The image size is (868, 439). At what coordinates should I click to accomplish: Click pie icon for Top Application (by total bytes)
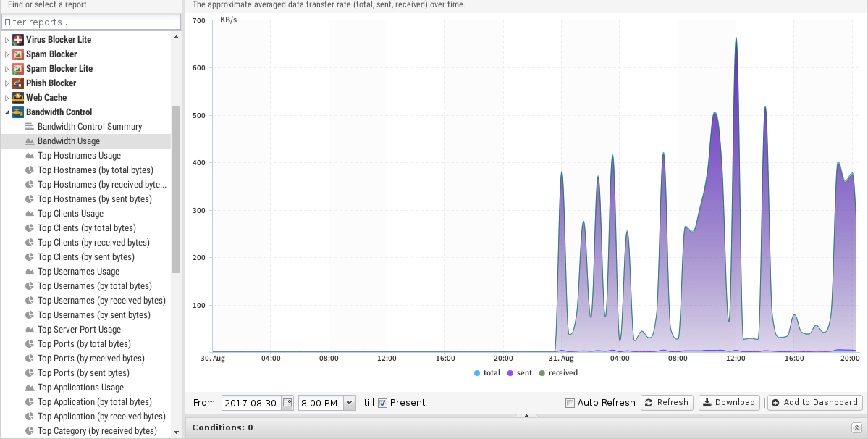(30, 402)
